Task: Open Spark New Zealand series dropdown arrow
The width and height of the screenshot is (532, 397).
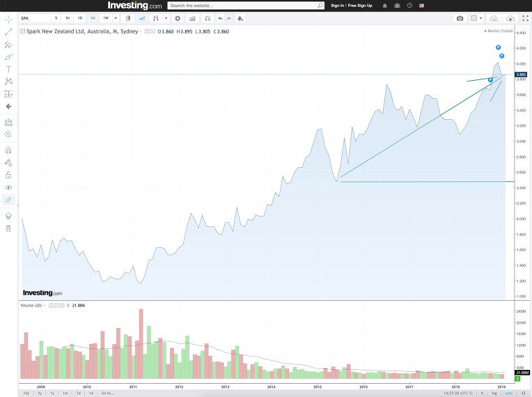Action: point(140,31)
